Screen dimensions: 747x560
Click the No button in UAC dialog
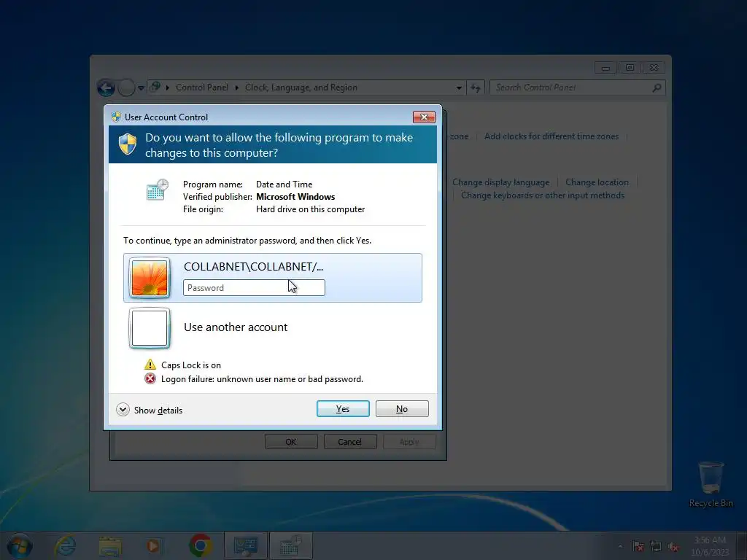402,408
